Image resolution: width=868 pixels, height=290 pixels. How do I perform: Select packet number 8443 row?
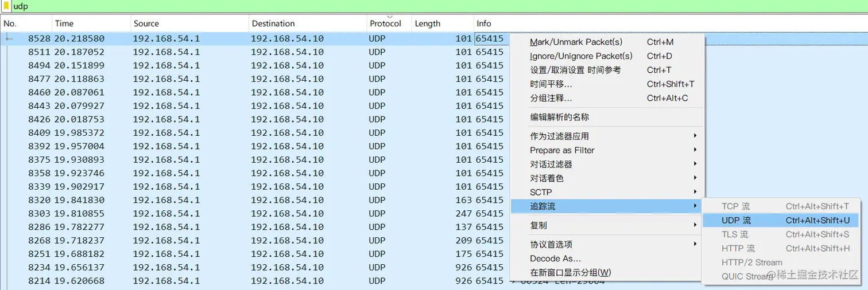coord(255,105)
